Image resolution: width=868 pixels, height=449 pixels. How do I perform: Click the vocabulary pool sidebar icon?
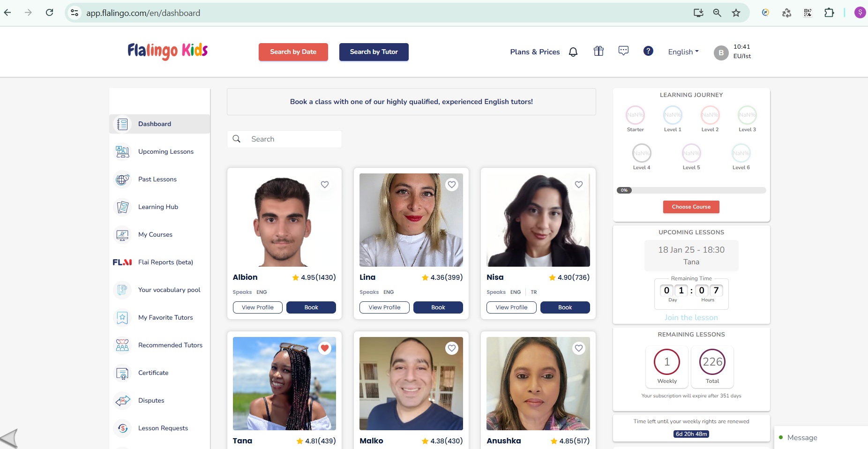(x=122, y=290)
